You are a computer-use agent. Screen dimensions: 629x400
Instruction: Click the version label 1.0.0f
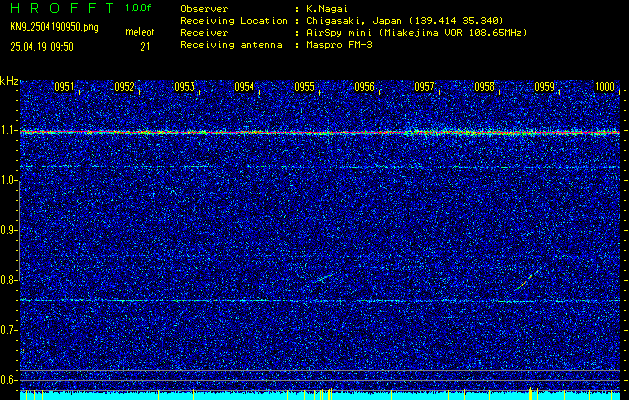click(138, 8)
